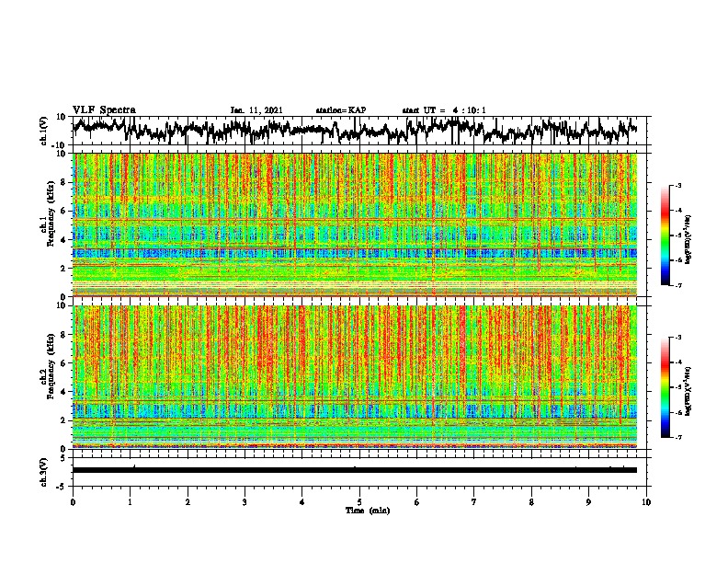Screen dimensions: 728x563
Task: Click the "8" kHz tick on ch.2 axis
Action: [63, 335]
